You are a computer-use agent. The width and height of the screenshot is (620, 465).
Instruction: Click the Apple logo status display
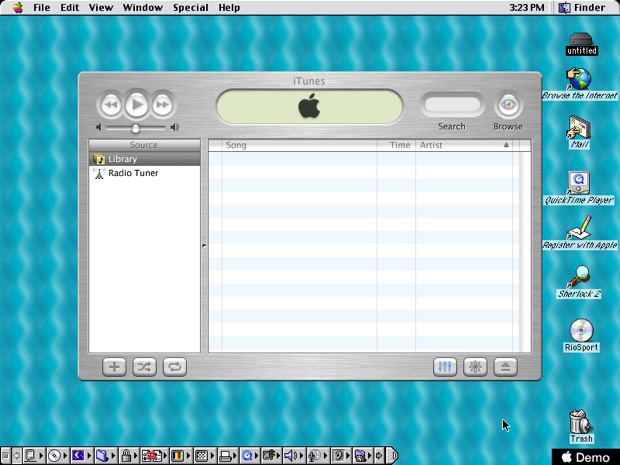[x=309, y=106]
